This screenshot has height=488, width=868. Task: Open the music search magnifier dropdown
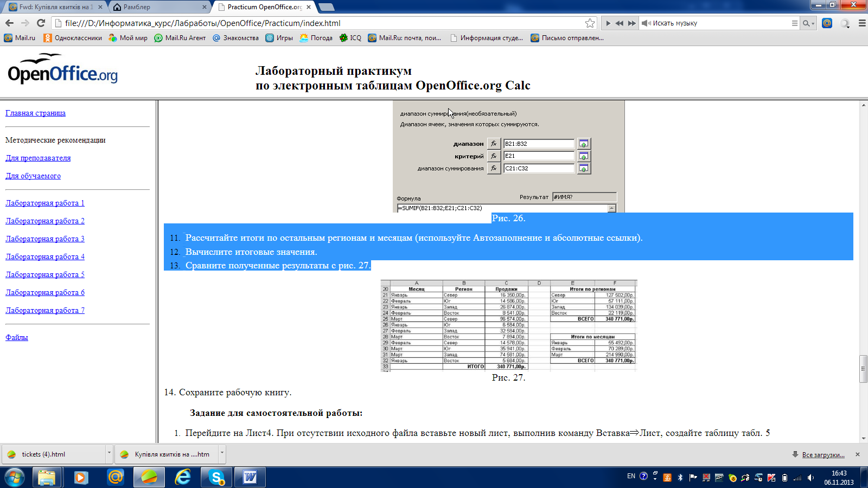point(808,23)
